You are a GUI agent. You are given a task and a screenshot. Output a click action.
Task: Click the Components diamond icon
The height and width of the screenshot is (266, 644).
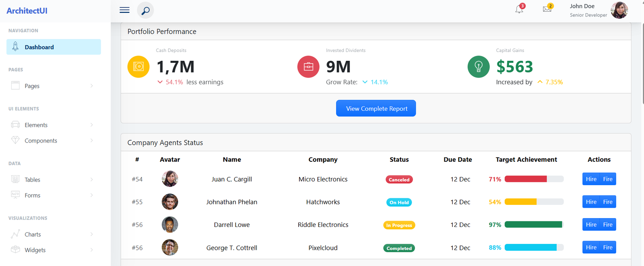[15, 140]
